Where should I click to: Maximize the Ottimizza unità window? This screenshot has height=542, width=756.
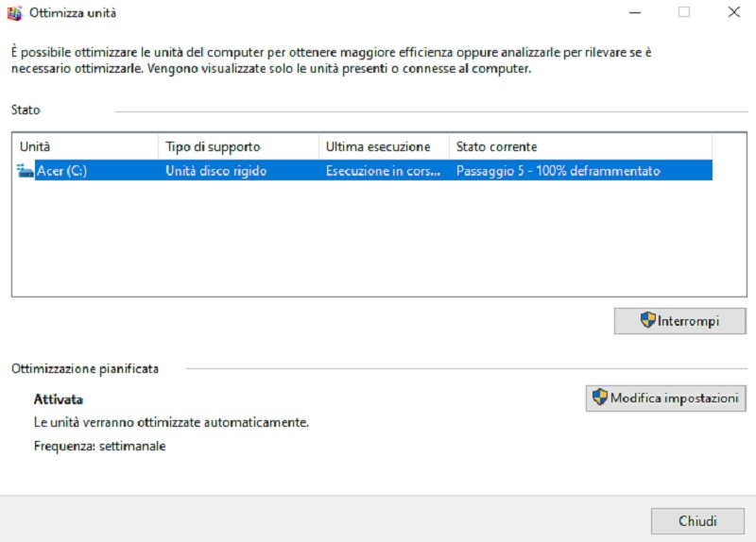click(x=683, y=12)
